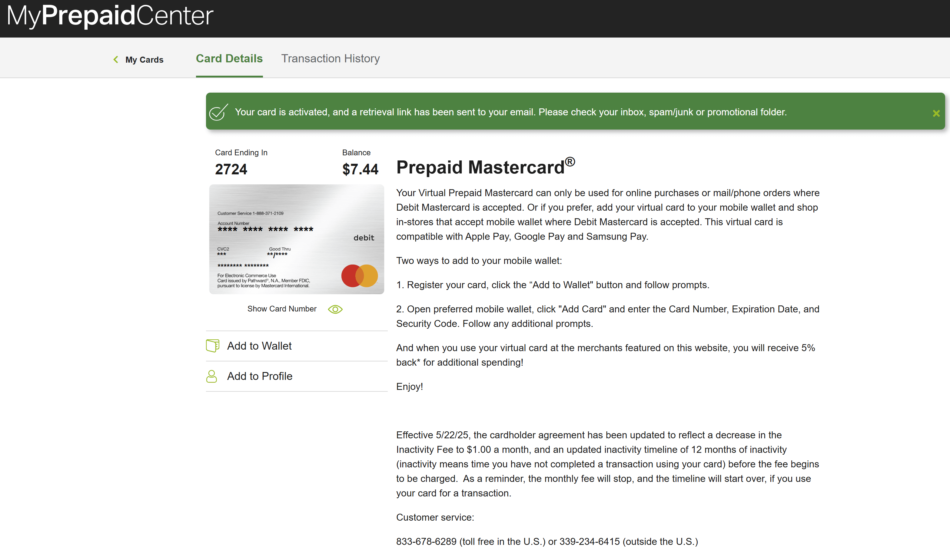
Task: Click the card ending number 2724
Action: point(231,170)
